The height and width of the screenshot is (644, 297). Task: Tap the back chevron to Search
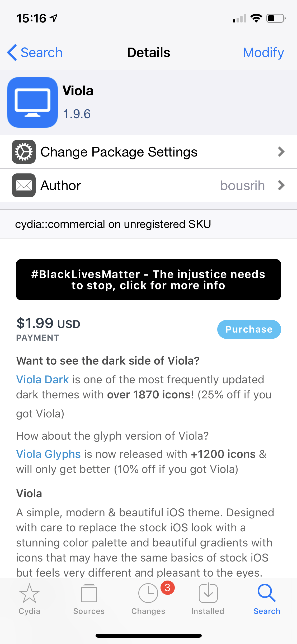pos(12,53)
